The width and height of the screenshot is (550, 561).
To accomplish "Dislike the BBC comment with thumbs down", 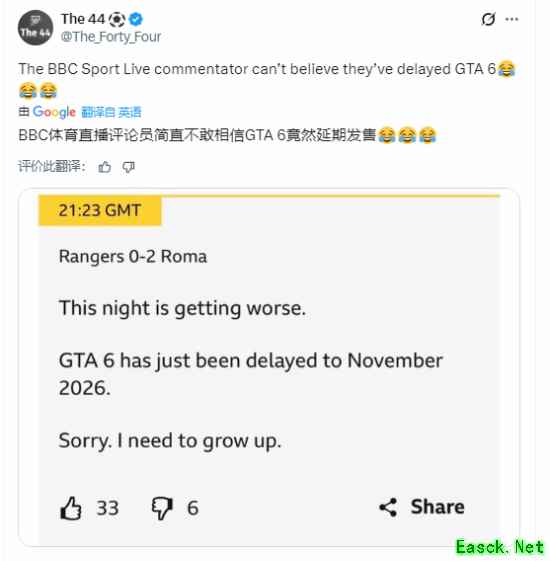I will (x=162, y=508).
